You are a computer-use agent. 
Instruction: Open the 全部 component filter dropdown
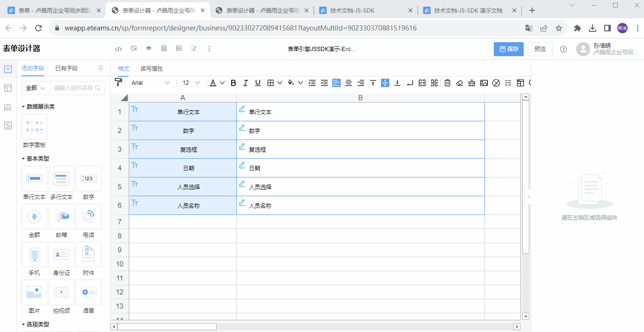35,88
